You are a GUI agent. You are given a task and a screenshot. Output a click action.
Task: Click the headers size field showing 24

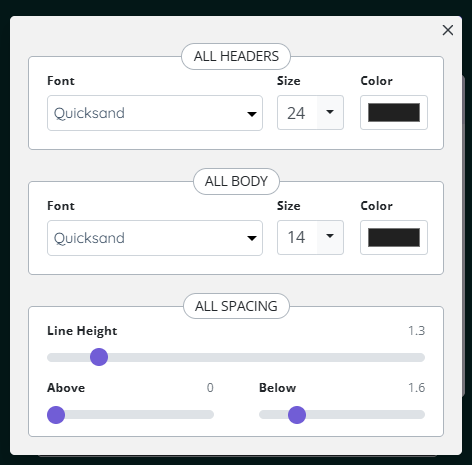pyautogui.click(x=297, y=113)
